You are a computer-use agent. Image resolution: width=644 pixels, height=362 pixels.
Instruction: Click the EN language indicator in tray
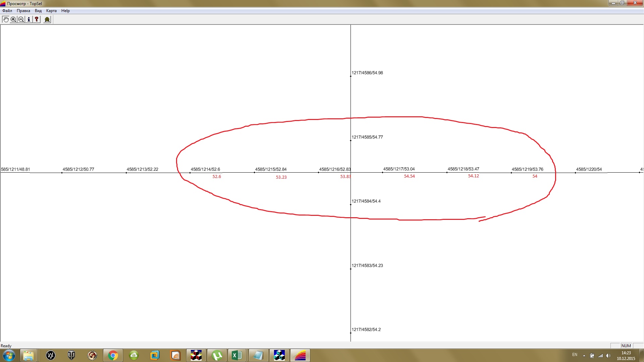point(575,355)
